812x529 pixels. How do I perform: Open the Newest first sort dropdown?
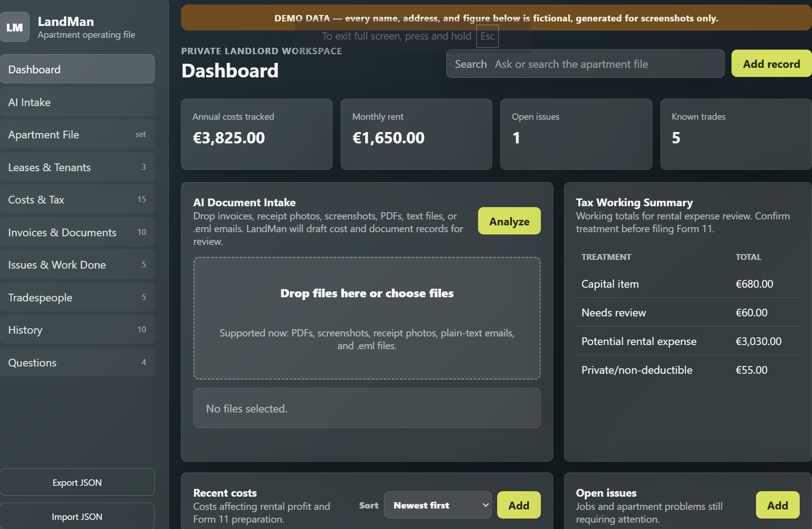pos(438,505)
